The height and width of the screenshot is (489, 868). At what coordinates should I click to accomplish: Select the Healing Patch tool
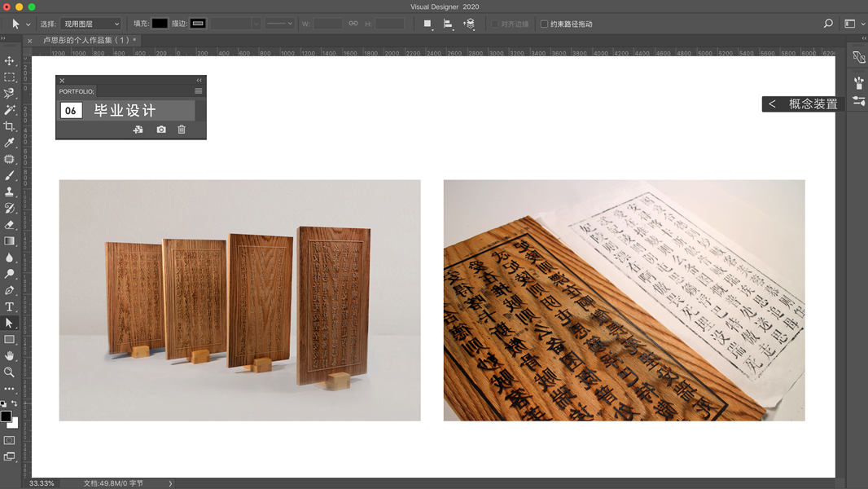(10, 159)
